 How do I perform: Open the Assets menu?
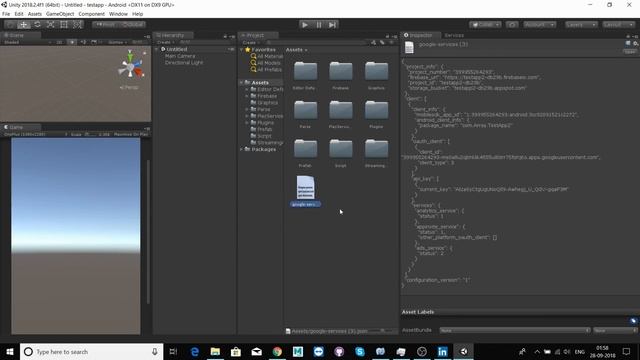pyautogui.click(x=35, y=14)
